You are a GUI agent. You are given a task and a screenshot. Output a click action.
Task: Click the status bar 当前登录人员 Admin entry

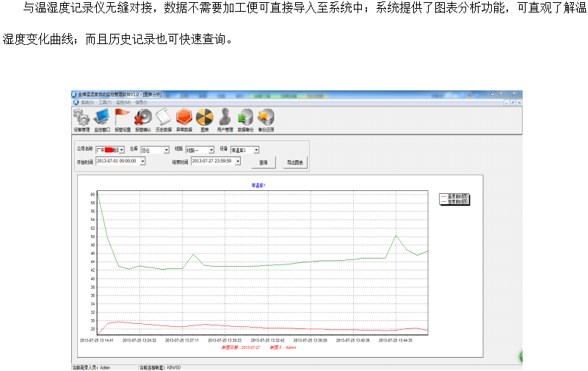(91, 367)
